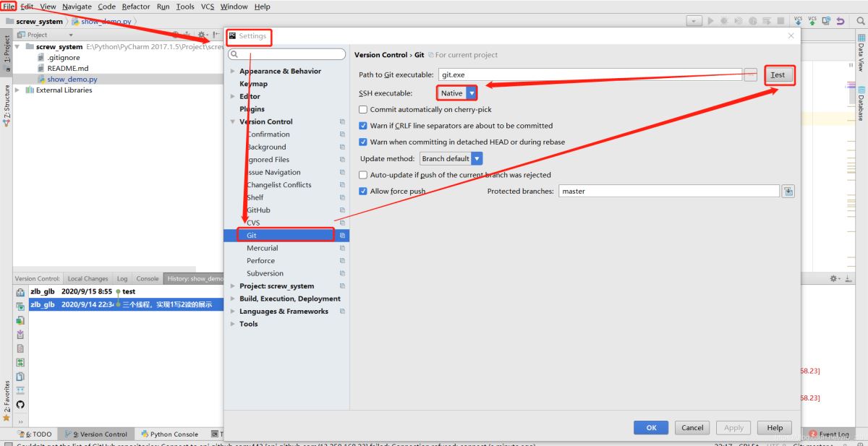Viewport: 868px width, 446px height.
Task: Click the Protected branches input field
Action: click(x=669, y=191)
